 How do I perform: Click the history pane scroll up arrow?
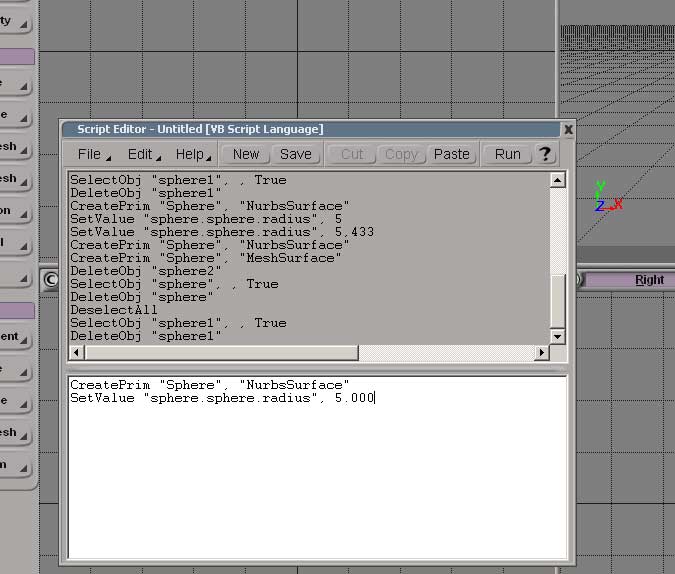558,180
